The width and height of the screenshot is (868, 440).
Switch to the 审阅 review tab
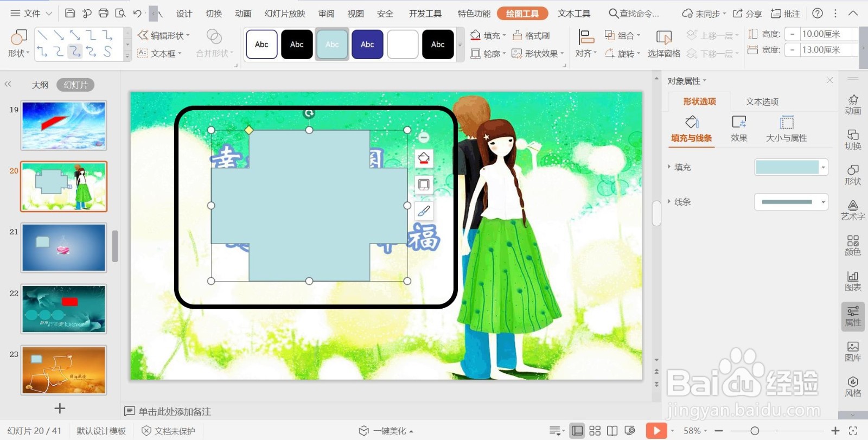tap(326, 14)
